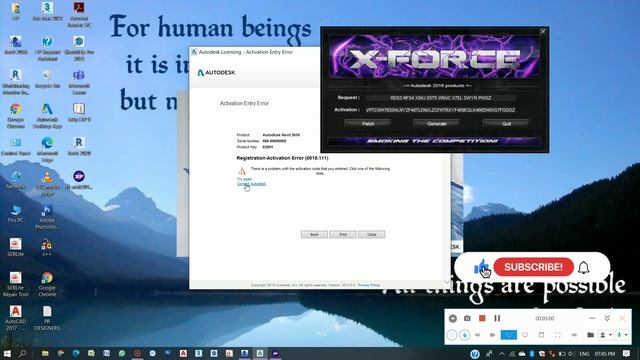Select full screen monitor capture mode
This screenshot has width=640, height=360.
(525, 335)
